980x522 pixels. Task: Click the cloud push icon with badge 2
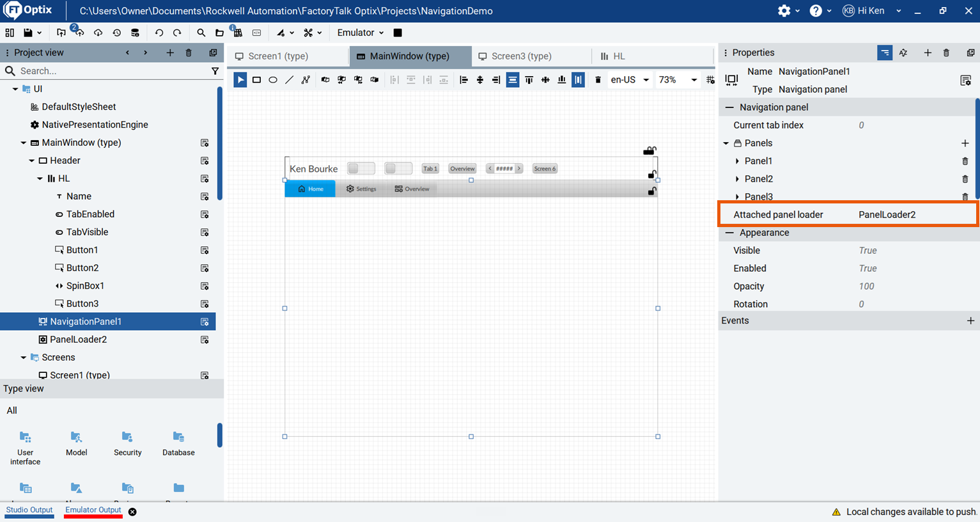pos(79,32)
